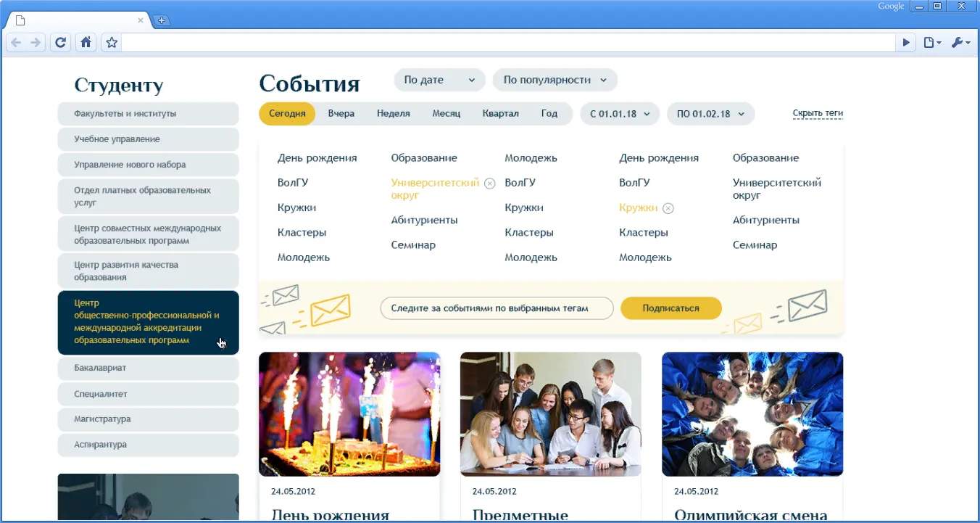This screenshot has width=980, height=523.
Task: Bookmark page with star icon
Action: pos(112,43)
